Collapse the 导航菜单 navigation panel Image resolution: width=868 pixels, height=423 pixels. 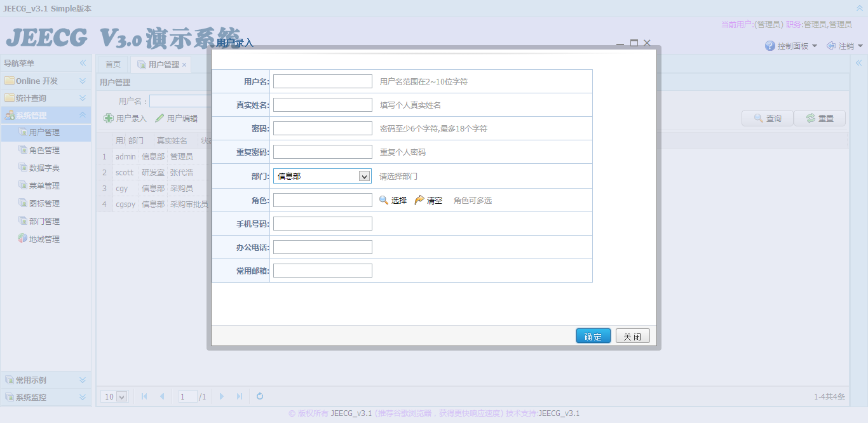click(x=83, y=63)
